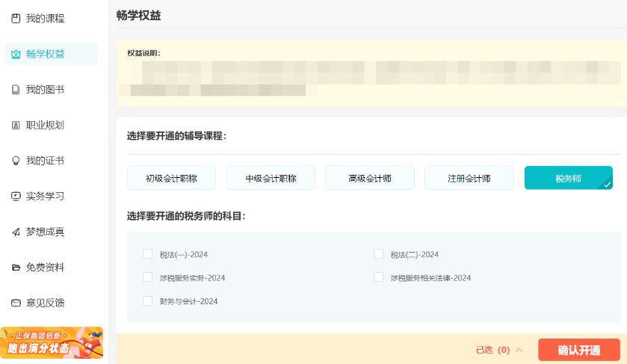The image size is (627, 364).
Task: Select the 注册会计师 course option
Action: coord(469,178)
